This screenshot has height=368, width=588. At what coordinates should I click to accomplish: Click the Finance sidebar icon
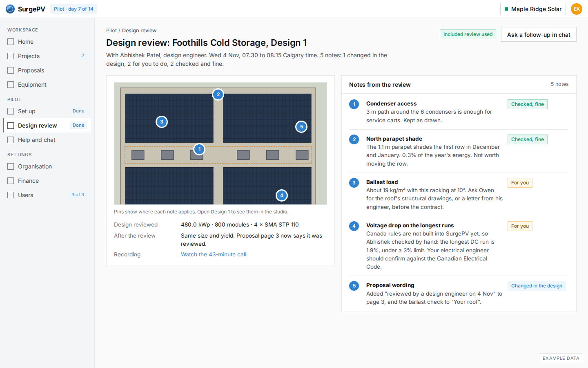click(11, 181)
